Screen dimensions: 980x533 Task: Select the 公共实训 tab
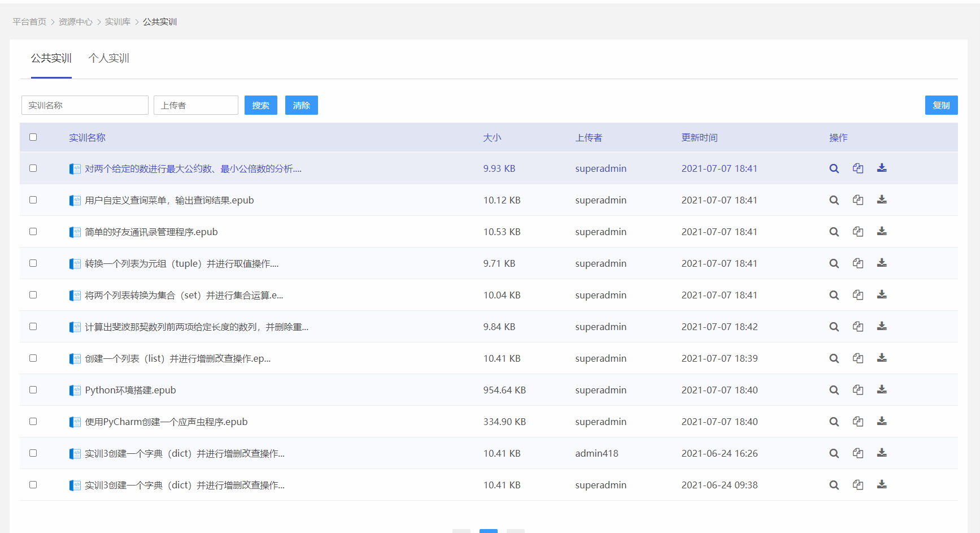click(51, 58)
